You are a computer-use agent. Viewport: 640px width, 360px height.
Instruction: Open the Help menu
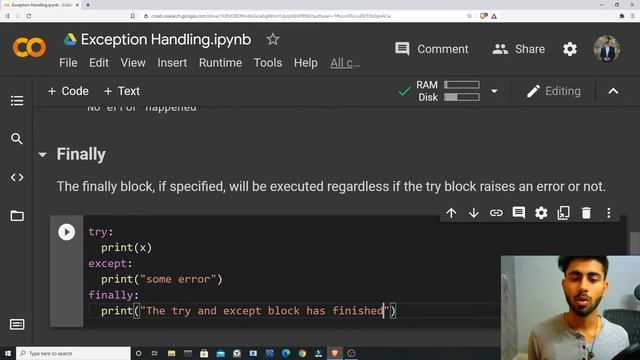pos(306,63)
